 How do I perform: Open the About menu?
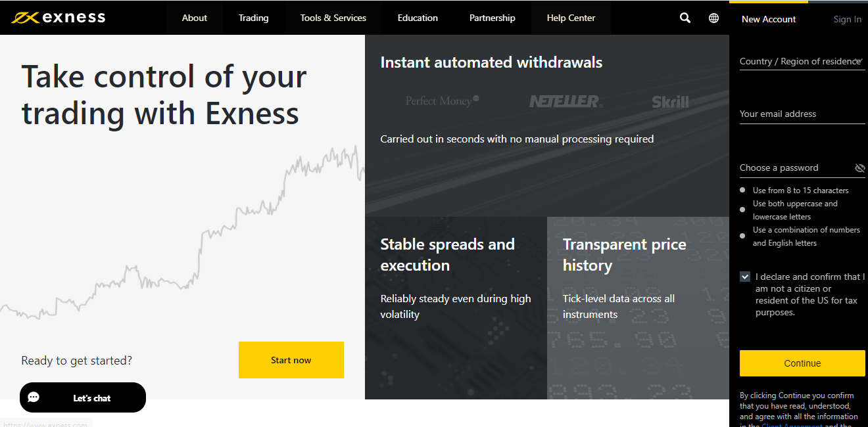pyautogui.click(x=195, y=18)
